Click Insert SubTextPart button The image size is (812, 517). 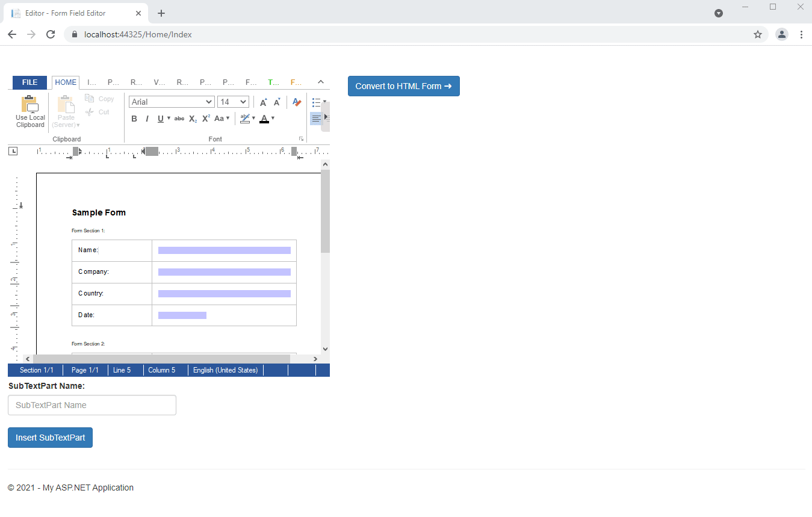point(50,438)
